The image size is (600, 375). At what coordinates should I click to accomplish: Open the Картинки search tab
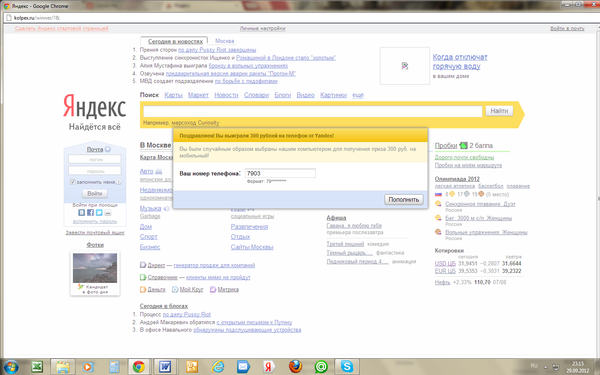(x=333, y=95)
